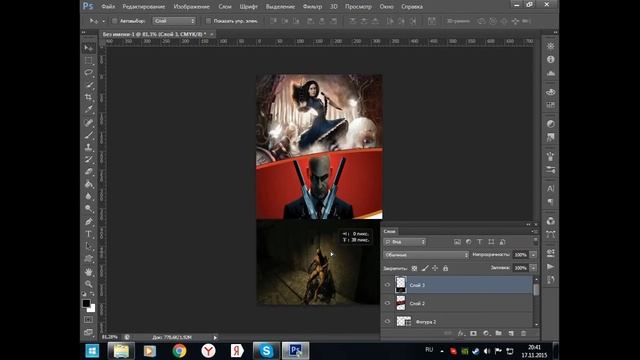640x360 pixels.
Task: Open the Файл menu
Action: click(x=108, y=7)
